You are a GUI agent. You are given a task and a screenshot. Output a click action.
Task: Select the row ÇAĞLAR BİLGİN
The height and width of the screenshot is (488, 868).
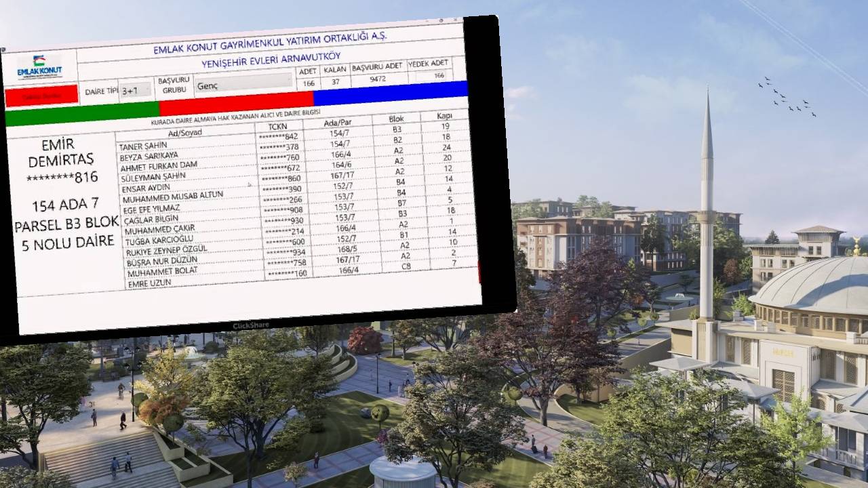tap(298, 209)
